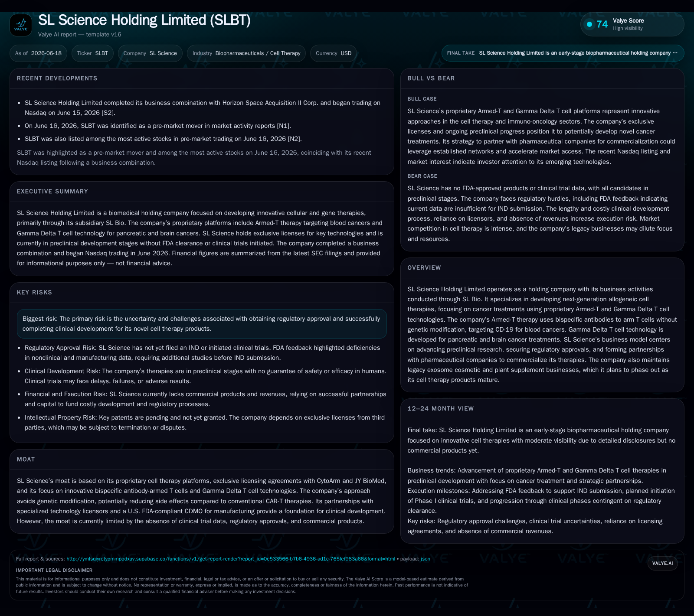Click the BULL VS BEAR heading

pyautogui.click(x=431, y=78)
